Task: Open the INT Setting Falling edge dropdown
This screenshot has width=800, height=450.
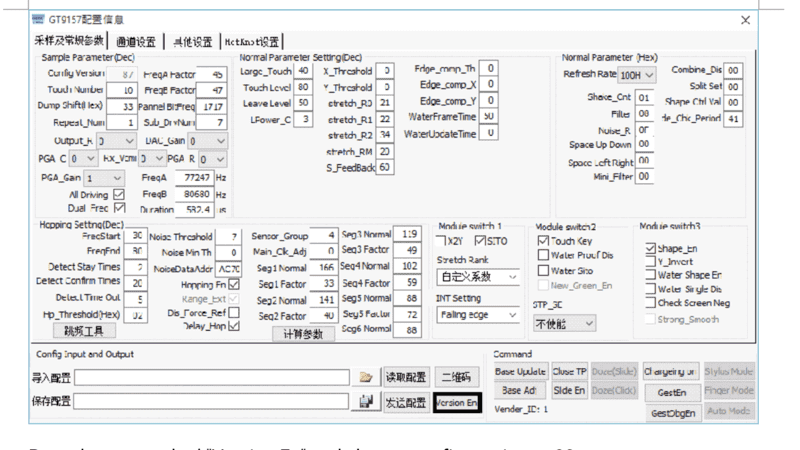Action: 478,315
